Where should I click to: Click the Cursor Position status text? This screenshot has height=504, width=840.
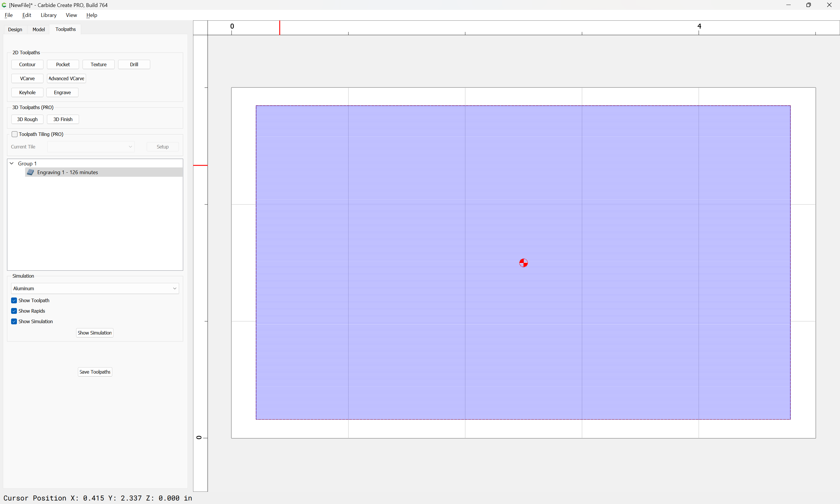[x=98, y=498]
